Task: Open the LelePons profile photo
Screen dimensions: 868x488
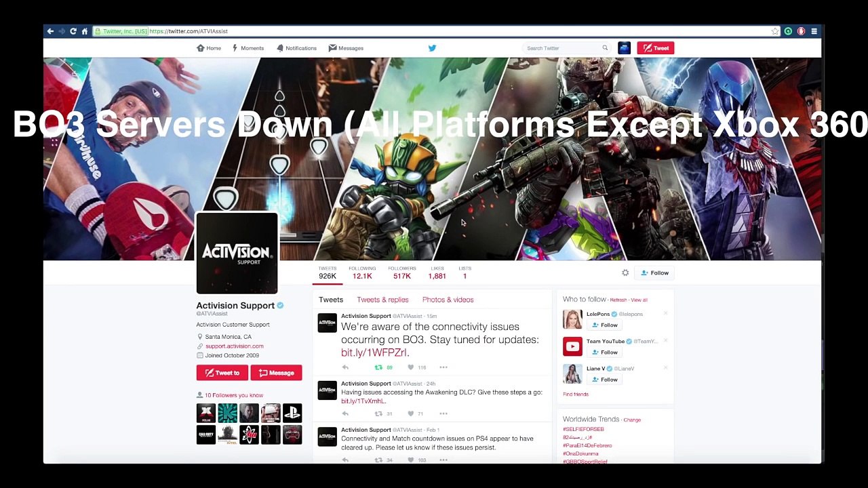Action: (x=572, y=319)
